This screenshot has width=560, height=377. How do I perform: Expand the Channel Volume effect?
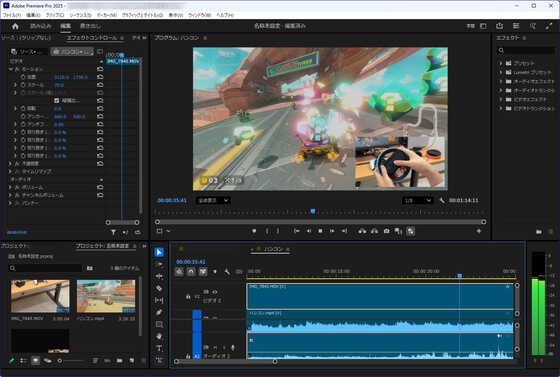click(x=10, y=195)
